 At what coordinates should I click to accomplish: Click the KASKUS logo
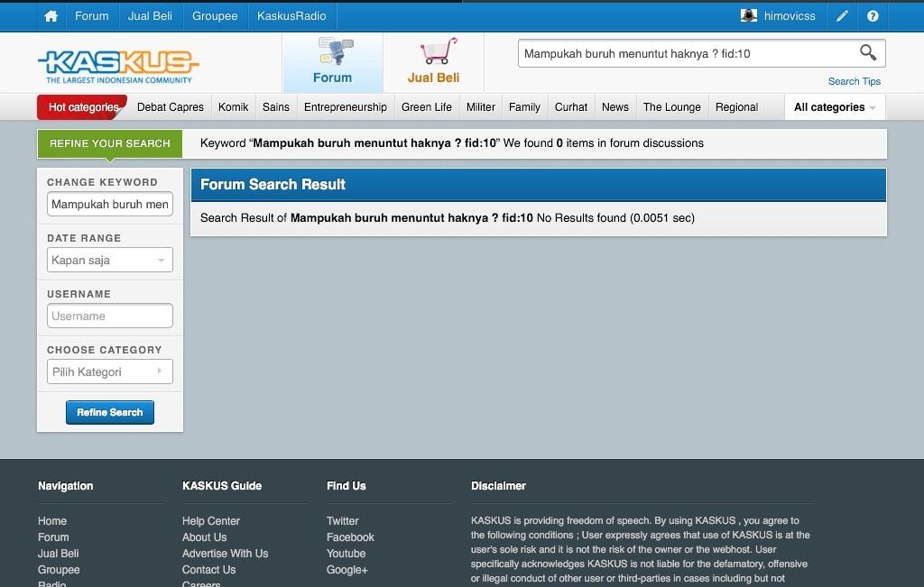tap(119, 66)
